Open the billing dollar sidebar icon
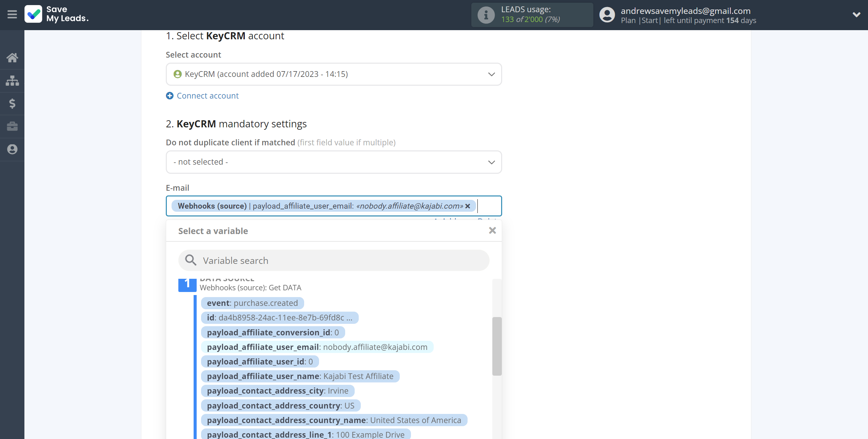Image resolution: width=868 pixels, height=439 pixels. (12, 103)
